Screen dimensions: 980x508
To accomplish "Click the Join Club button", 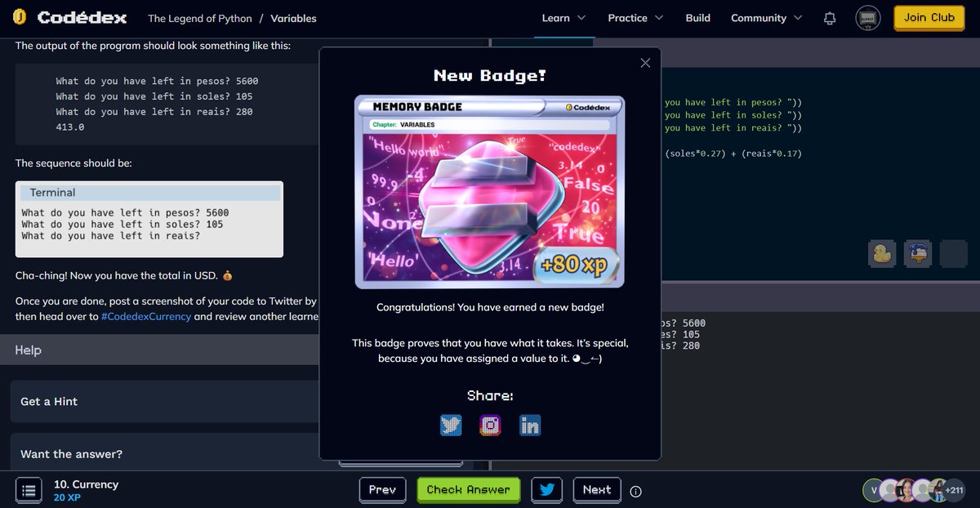I will 929,17.
